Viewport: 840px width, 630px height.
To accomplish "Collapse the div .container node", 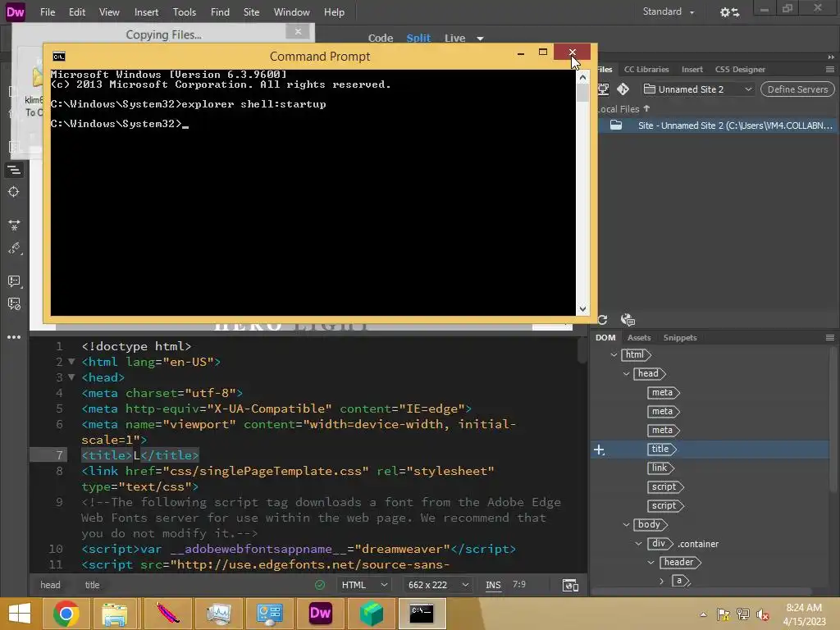I will 638,544.
